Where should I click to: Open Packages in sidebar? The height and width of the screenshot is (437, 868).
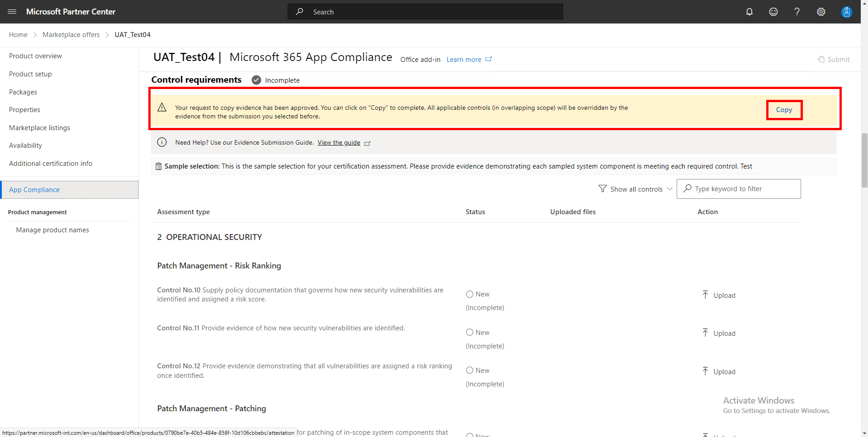23,92
